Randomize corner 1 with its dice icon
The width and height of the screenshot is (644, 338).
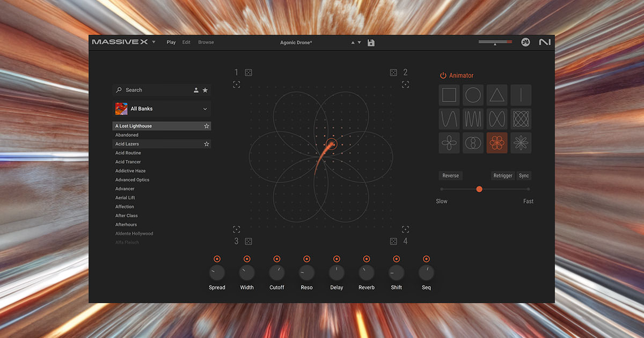click(x=248, y=72)
